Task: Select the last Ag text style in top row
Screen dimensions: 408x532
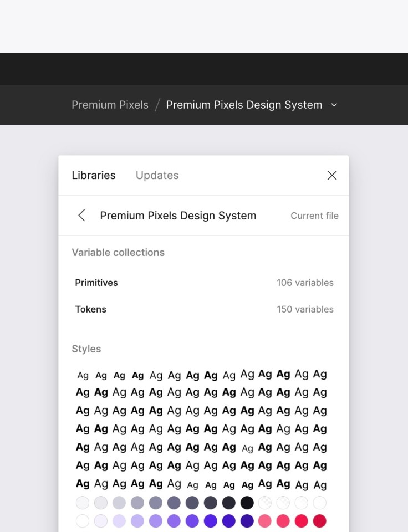Action: tap(320, 375)
